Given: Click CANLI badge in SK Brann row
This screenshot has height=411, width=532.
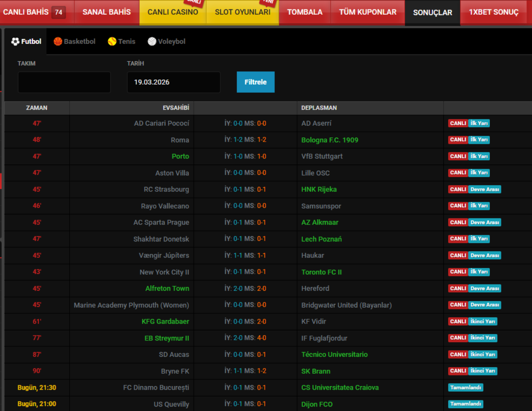Looking at the screenshot, I should point(458,371).
